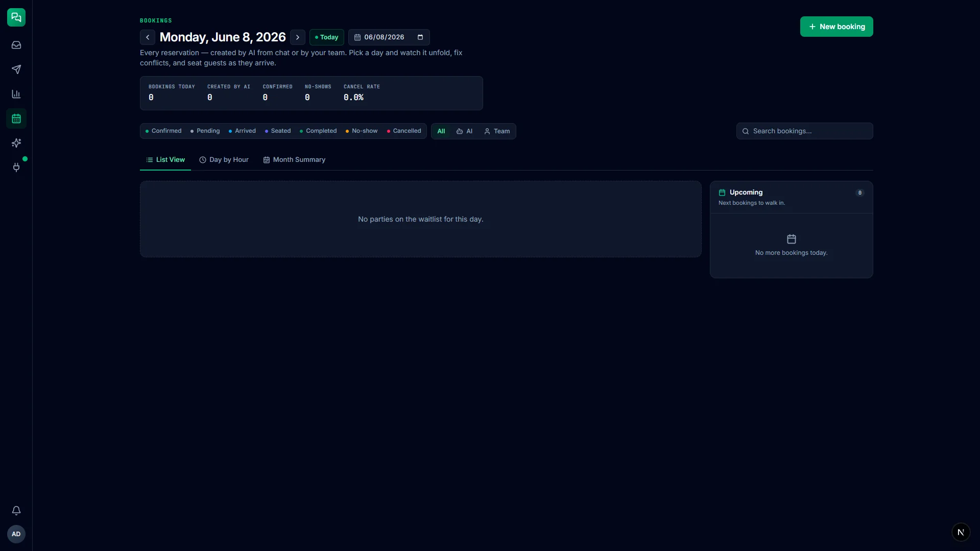Select the All source filter

click(441, 131)
